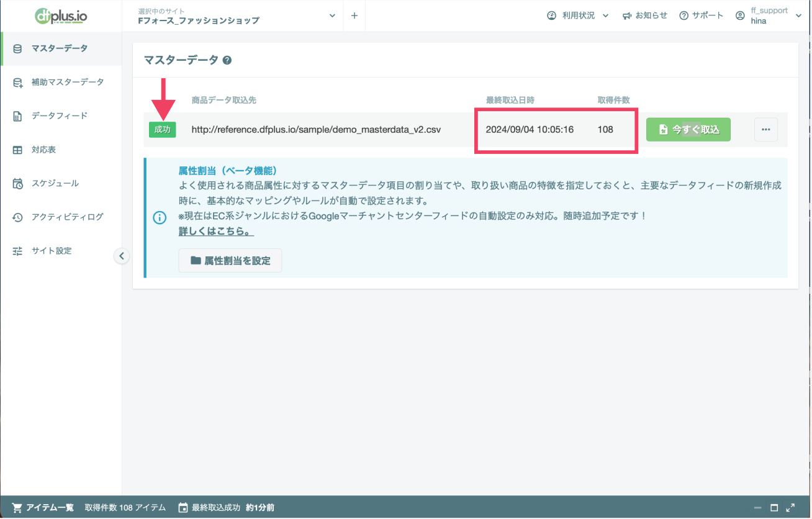
Task: Open スケジュール in the sidebar
Action: tap(61, 184)
